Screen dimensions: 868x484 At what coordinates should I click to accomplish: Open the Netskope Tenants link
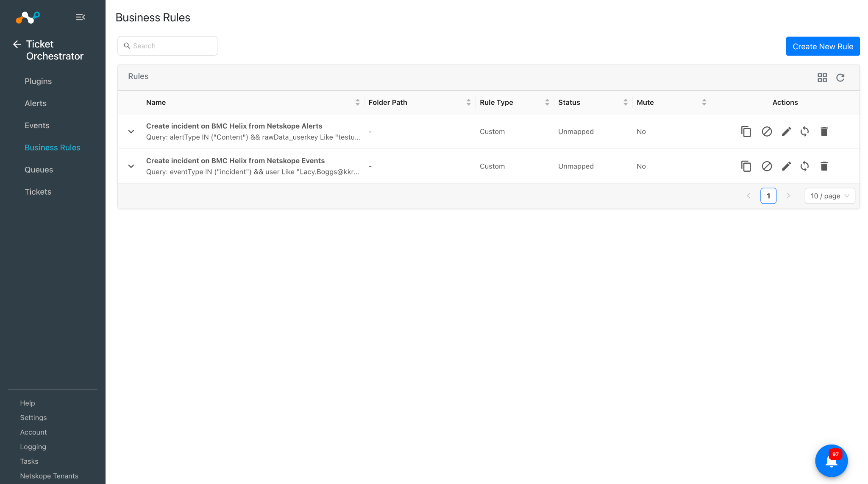coord(49,476)
